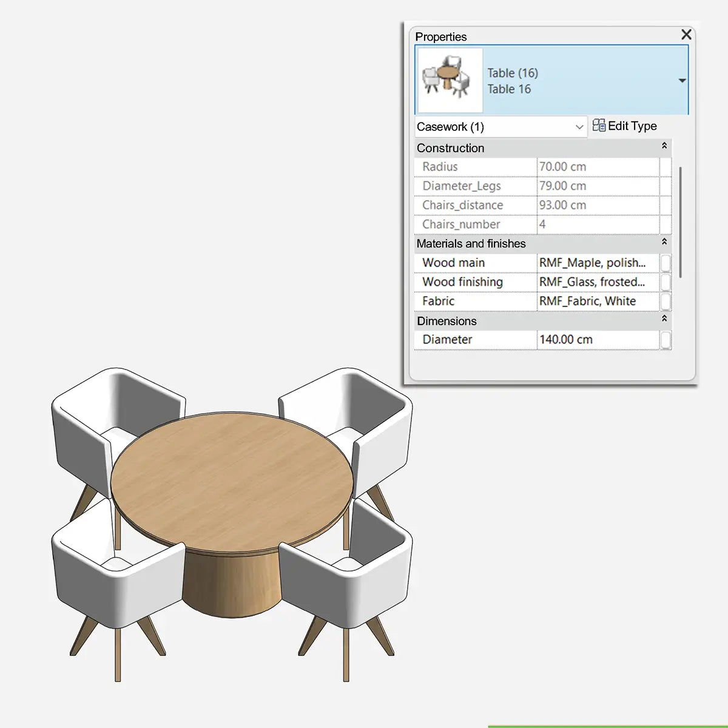Collapse the Construction section
Screen dimensions: 728x728
point(665,146)
